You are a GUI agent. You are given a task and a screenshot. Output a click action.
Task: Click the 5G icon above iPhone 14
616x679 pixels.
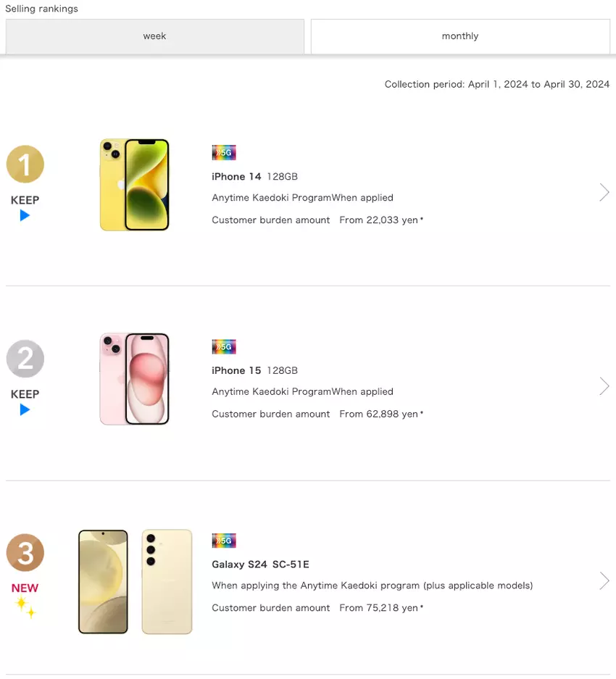(224, 153)
